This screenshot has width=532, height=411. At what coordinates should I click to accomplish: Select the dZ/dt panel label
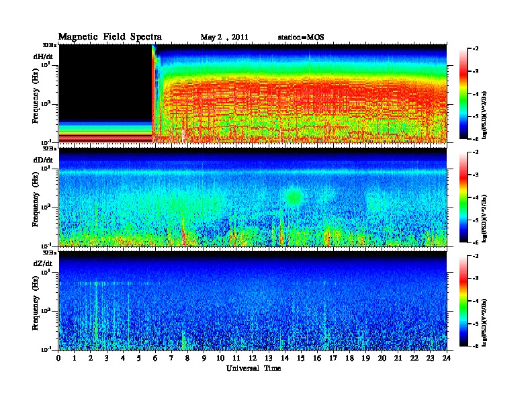[43, 263]
